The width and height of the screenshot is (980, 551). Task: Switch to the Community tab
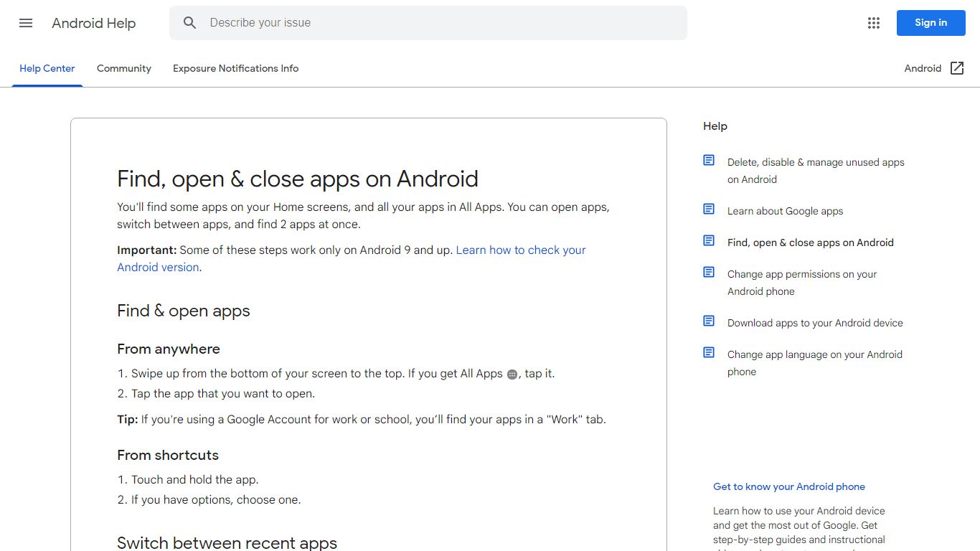point(124,68)
